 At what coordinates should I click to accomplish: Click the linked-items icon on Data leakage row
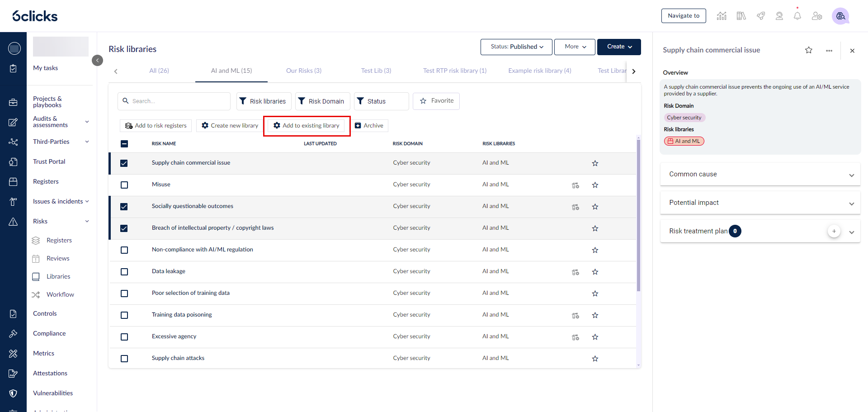pos(575,272)
